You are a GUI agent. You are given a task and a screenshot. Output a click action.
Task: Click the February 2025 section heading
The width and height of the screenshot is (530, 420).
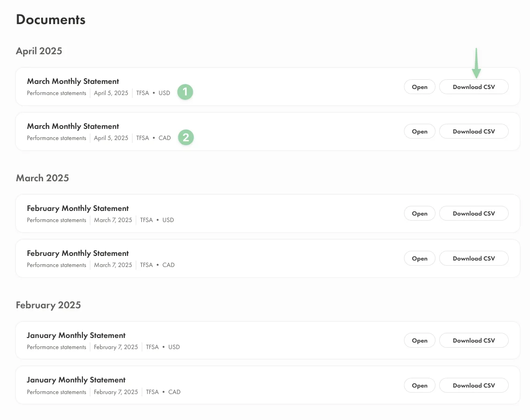point(48,305)
